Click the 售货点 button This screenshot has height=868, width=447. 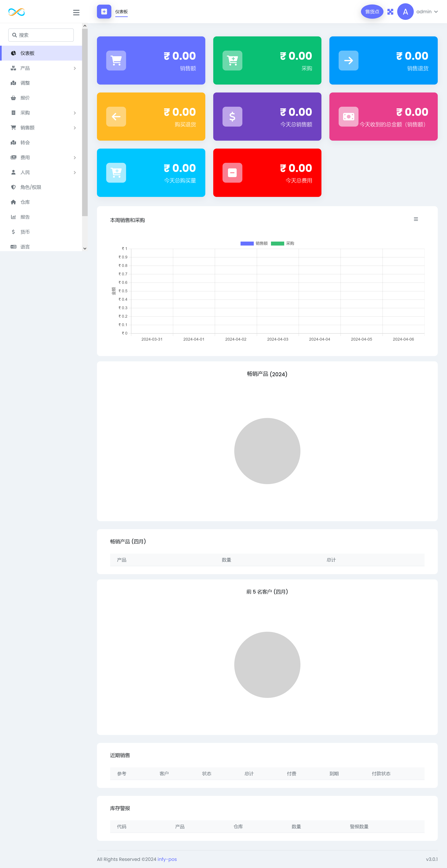(x=372, y=12)
